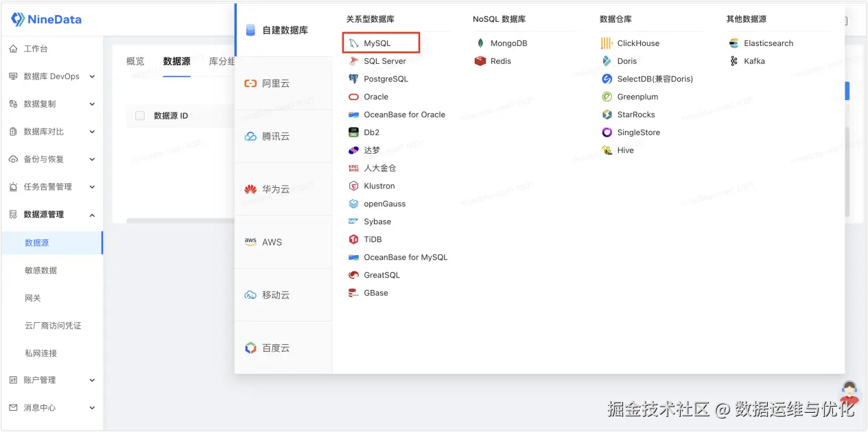Click the SelectDB icon
This screenshot has height=432, width=868.
(607, 79)
